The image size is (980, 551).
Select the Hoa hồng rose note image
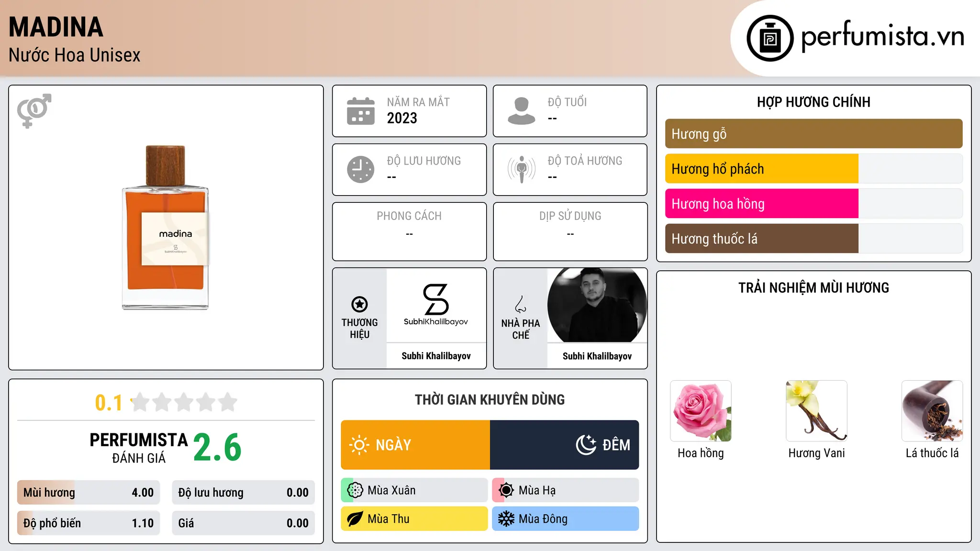(x=701, y=411)
